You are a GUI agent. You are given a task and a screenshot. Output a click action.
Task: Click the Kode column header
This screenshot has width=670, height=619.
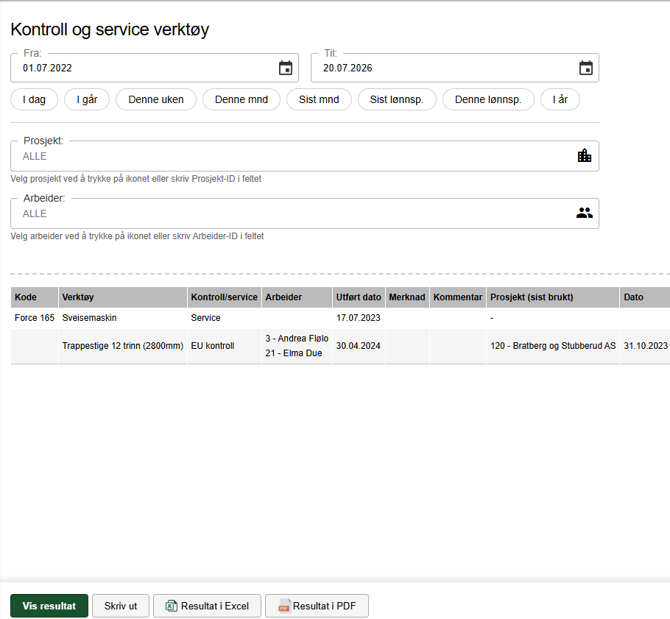(x=35, y=297)
